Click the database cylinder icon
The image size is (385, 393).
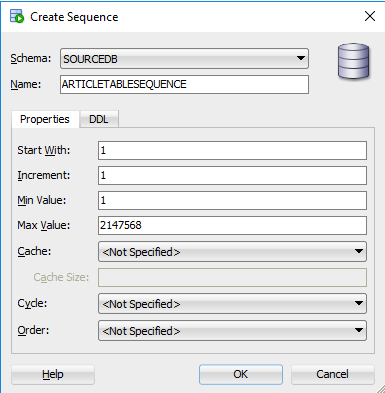pos(353,61)
